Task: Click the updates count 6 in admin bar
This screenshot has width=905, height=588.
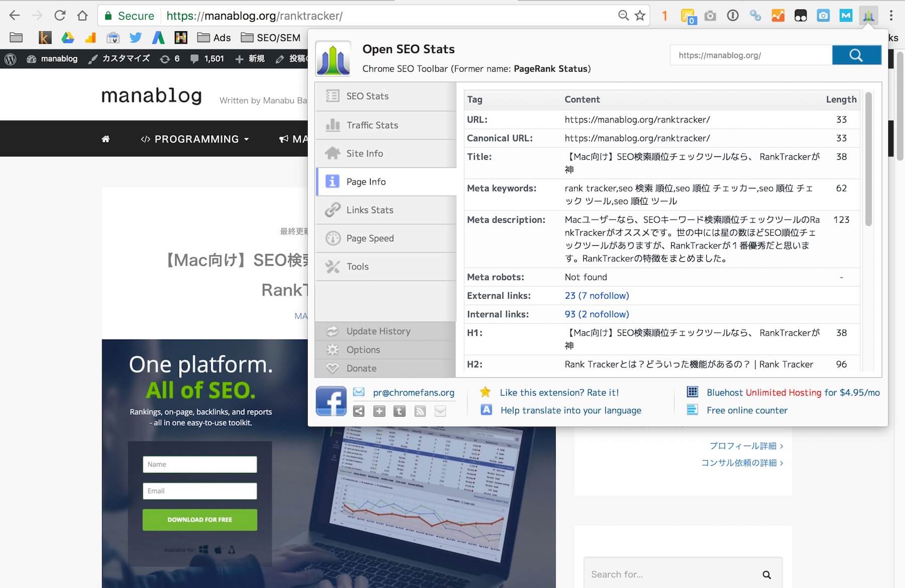Action: tap(170, 59)
